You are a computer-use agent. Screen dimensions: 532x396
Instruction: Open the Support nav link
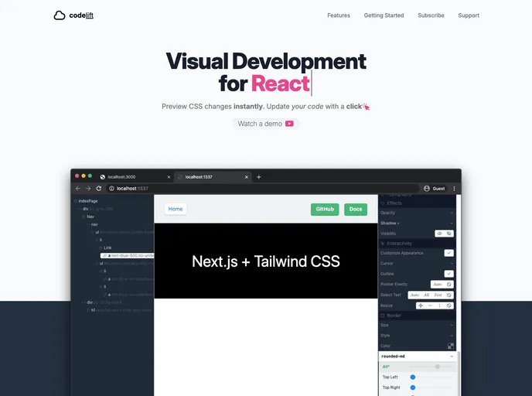pyautogui.click(x=469, y=15)
